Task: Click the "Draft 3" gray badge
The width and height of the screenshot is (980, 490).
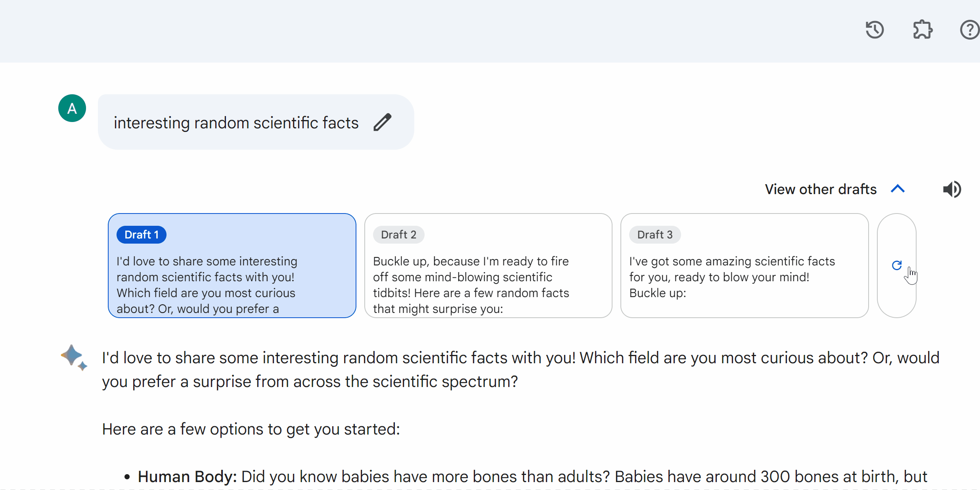Action: [655, 235]
